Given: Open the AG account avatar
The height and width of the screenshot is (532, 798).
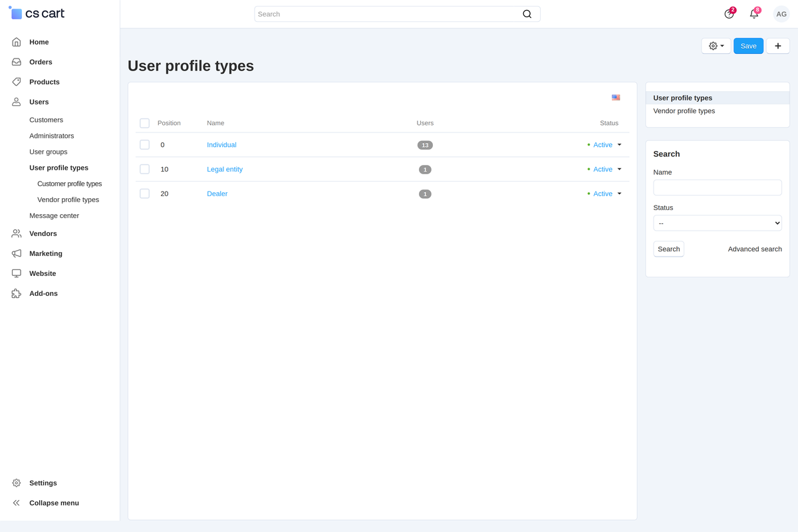Looking at the screenshot, I should pos(781,14).
